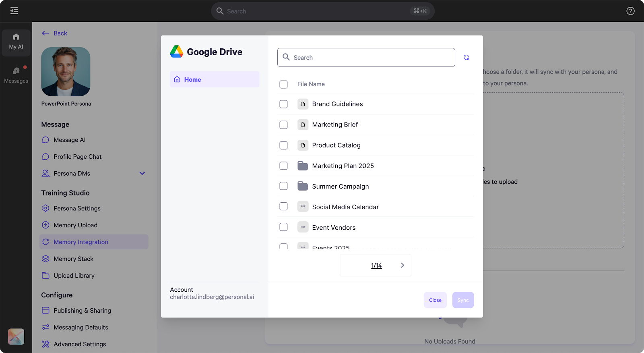This screenshot has width=644, height=353.
Task: Click the Upload Library folder icon
Action: point(45,276)
